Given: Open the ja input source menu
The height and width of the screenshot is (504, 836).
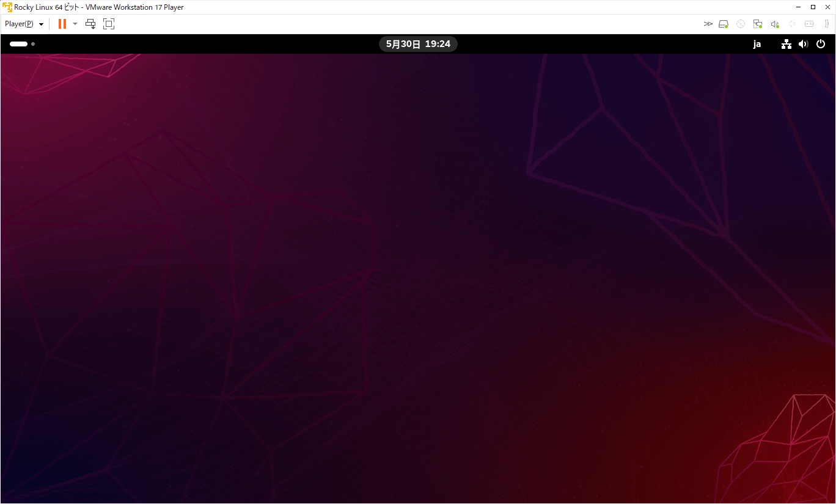Looking at the screenshot, I should point(757,44).
